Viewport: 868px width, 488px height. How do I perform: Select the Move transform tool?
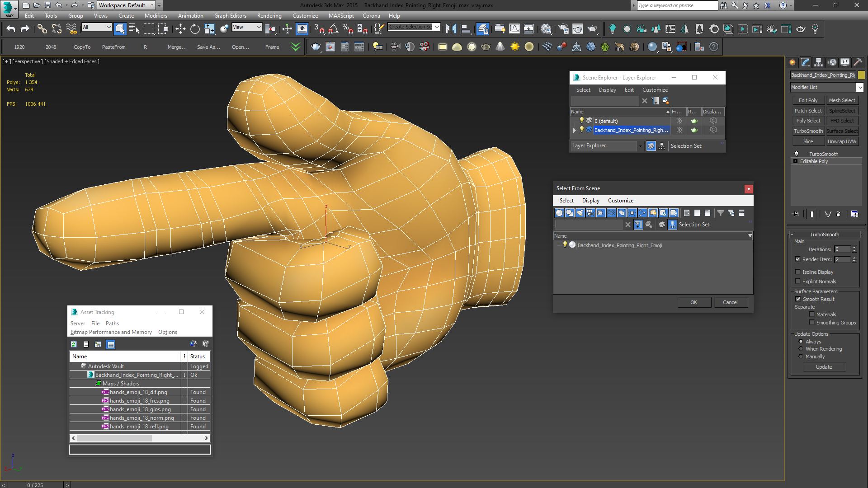[x=180, y=29]
